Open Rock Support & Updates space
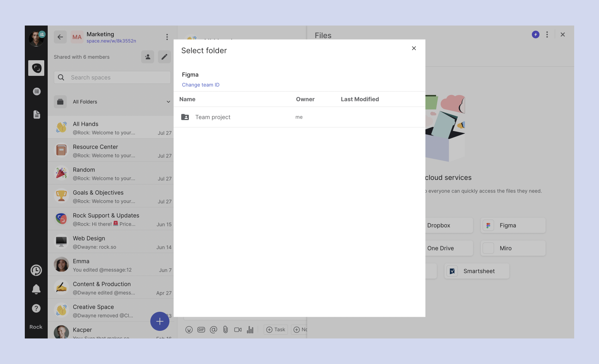The width and height of the screenshot is (599, 364). point(111,219)
